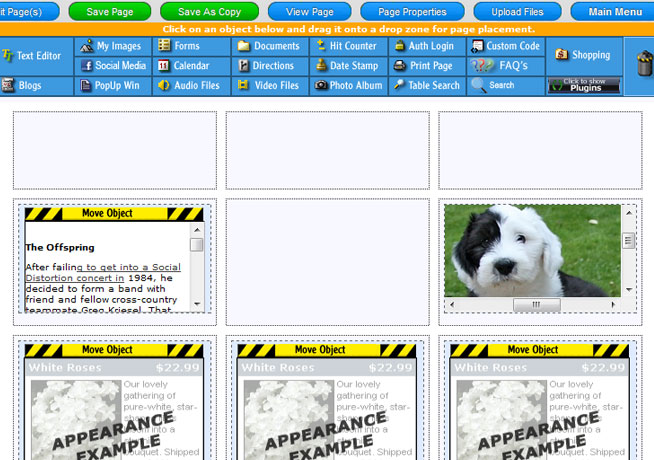Viewport: 654px width, 460px height.
Task: Choose the Audio Files speaker icon
Action: 164,86
